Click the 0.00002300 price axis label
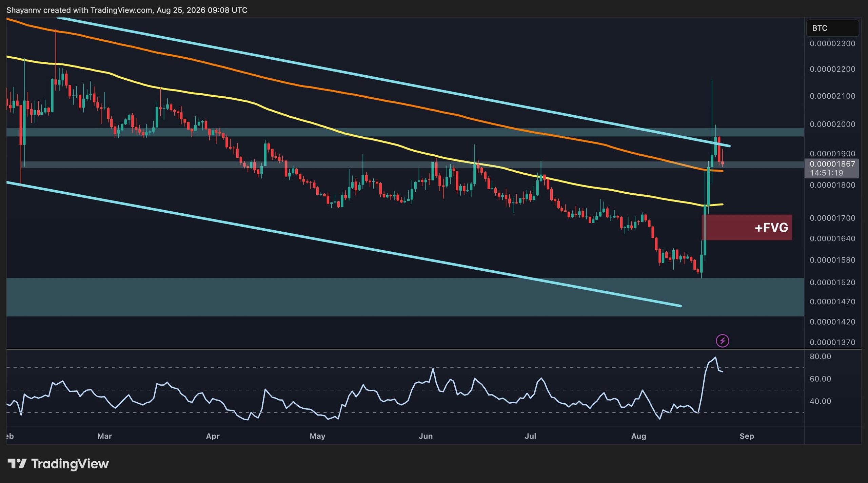 tap(832, 43)
